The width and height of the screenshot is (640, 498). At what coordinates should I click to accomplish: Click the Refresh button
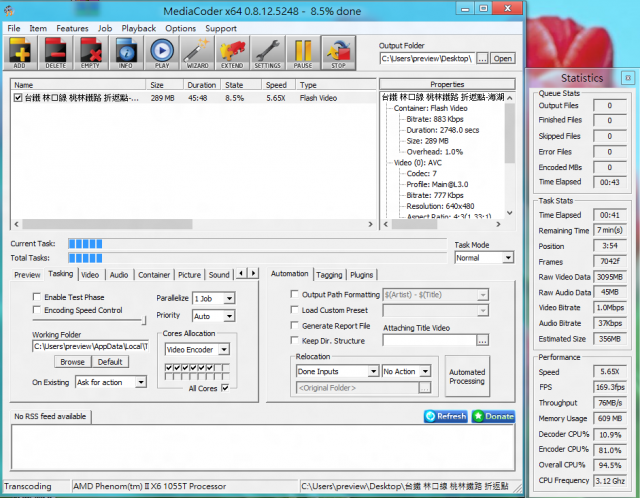[445, 416]
